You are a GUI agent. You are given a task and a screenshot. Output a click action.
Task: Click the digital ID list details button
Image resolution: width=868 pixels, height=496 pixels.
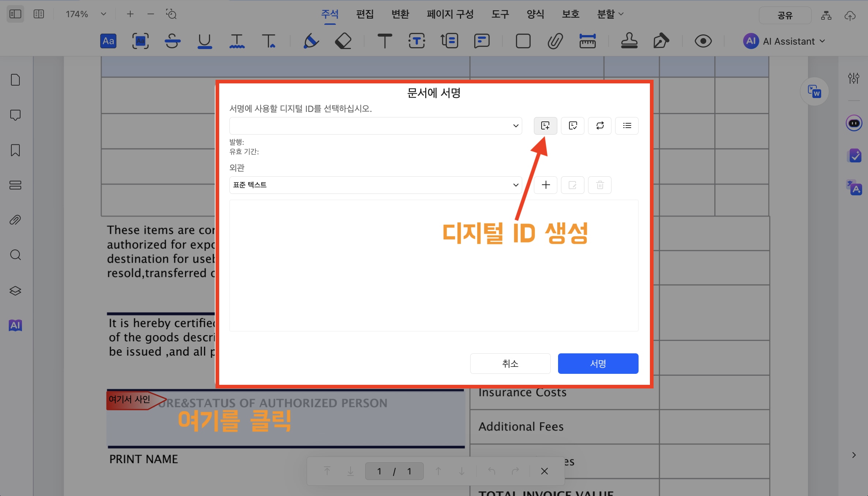pyautogui.click(x=627, y=126)
